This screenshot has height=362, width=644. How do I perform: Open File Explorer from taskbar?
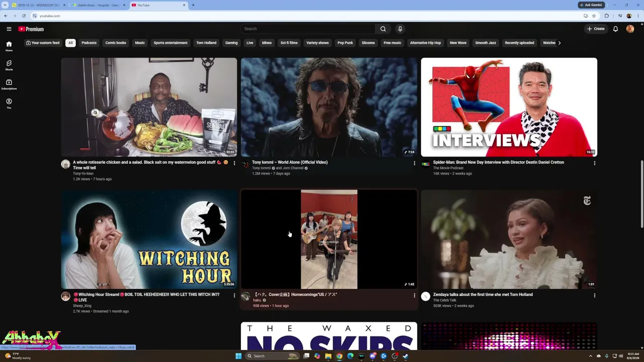[x=328, y=356]
